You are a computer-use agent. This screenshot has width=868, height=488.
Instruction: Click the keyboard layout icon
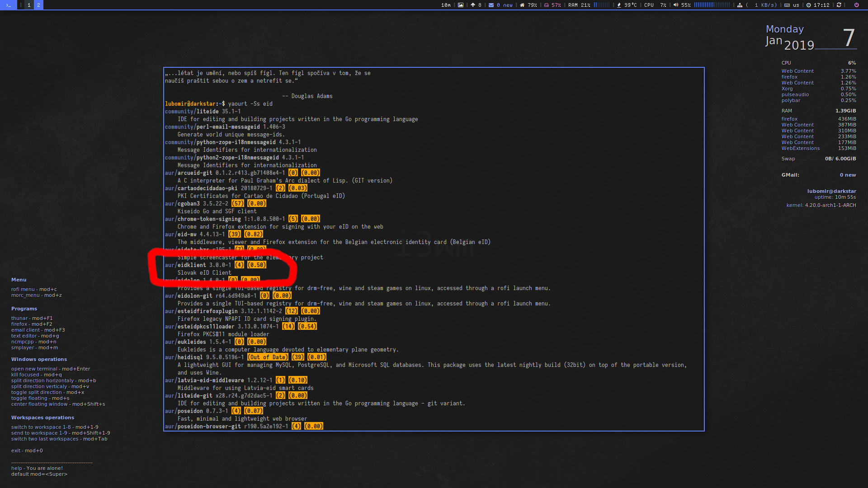[x=787, y=5]
